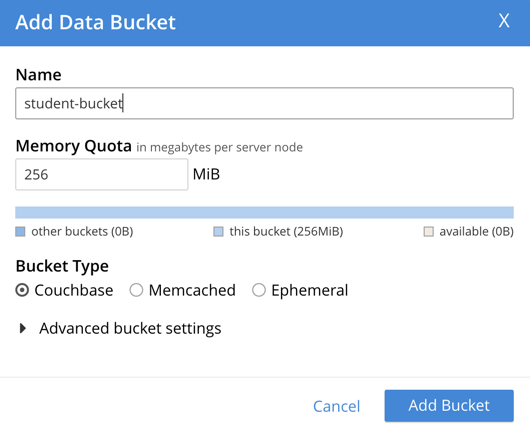
Task: Click the 'Memory Quota' label
Action: tap(74, 146)
